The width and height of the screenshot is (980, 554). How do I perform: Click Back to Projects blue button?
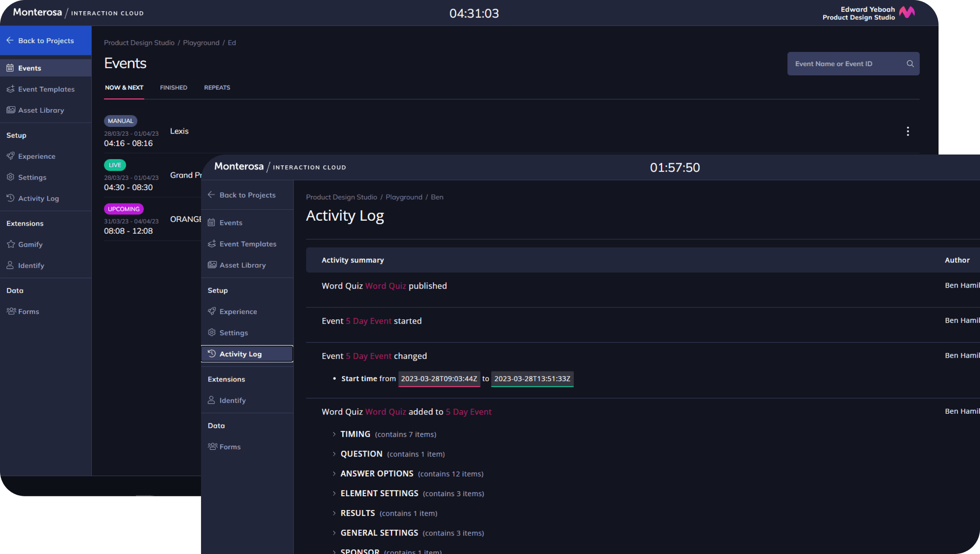46,41
